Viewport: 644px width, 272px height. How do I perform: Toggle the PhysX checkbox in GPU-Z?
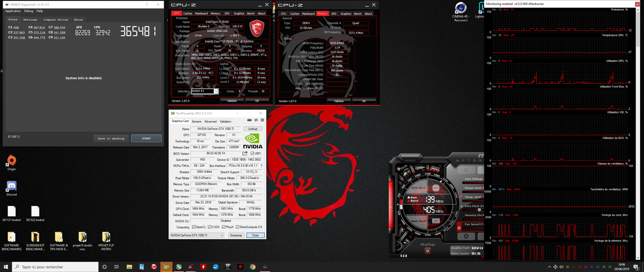(x=224, y=227)
